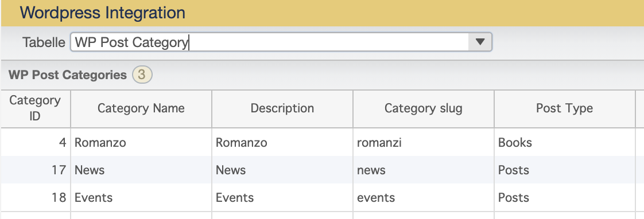Sort by the Category Name column header
Image resolution: width=644 pixels, height=219 pixels.
[x=141, y=109]
